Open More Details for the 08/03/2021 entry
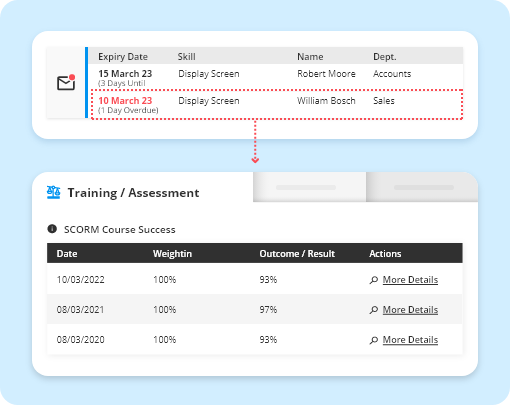Viewport: 510px width, 405px height. [410, 310]
